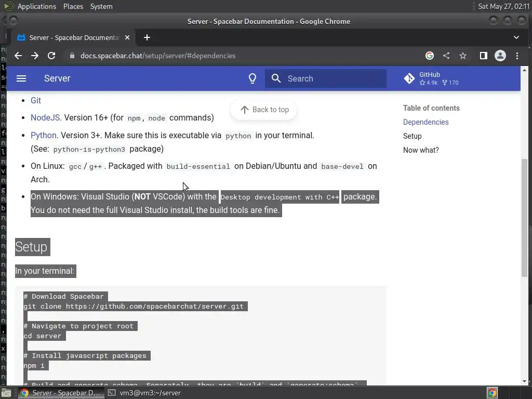Open the docs hamburger navigation menu
Image resolution: width=532 pixels, height=399 pixels.
pyautogui.click(x=21, y=78)
